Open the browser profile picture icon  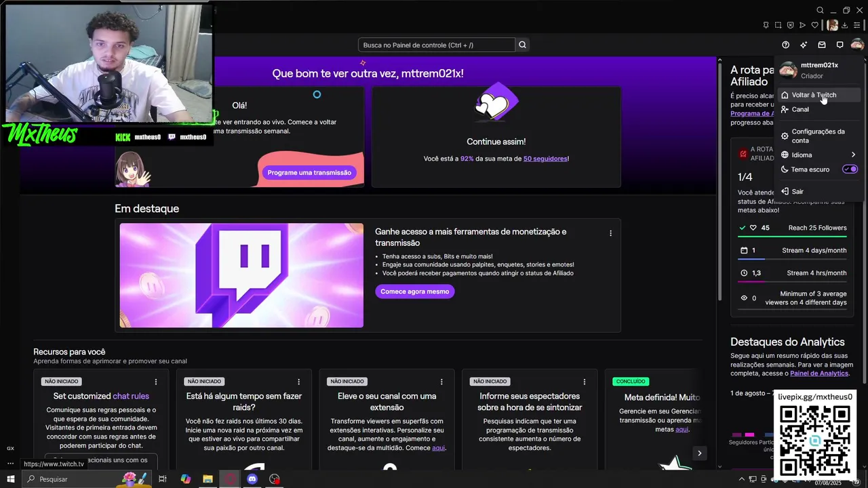pyautogui.click(x=832, y=25)
